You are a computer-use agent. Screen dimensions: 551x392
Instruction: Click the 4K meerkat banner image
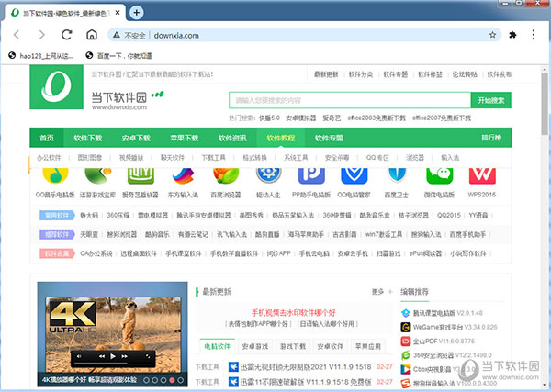[112, 333]
